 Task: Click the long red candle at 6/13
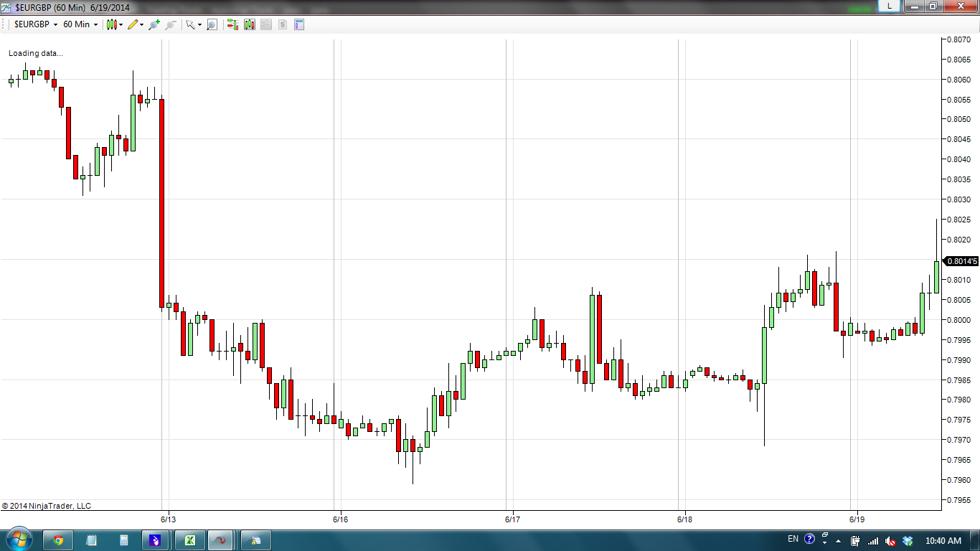coord(161,203)
